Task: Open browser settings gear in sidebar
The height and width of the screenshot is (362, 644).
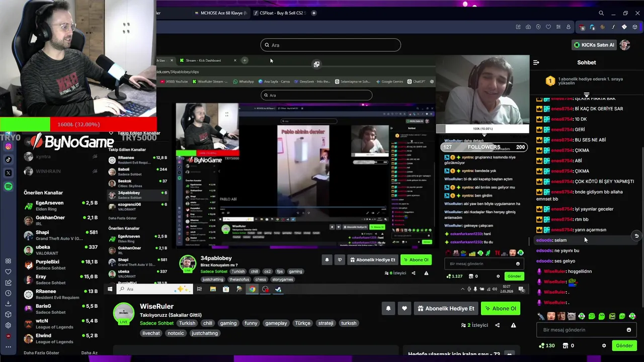Action: coord(8,325)
